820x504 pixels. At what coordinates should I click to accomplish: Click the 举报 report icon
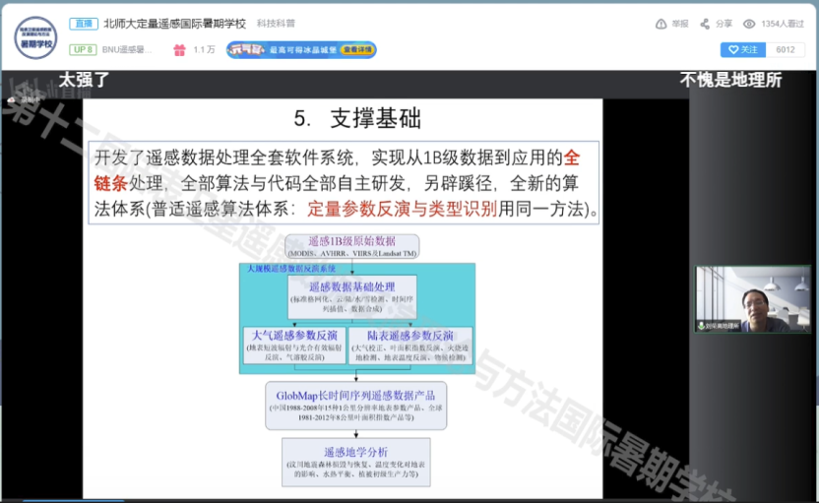(661, 24)
